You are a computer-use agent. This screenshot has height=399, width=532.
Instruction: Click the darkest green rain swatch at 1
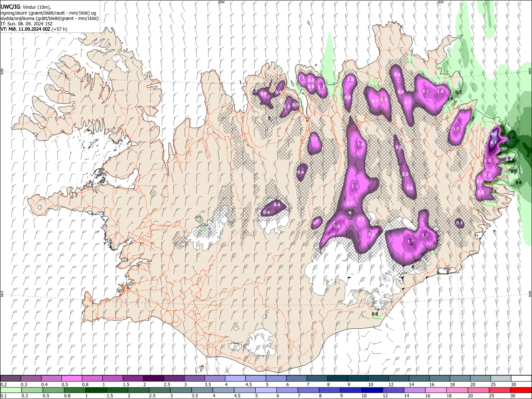point(96,390)
